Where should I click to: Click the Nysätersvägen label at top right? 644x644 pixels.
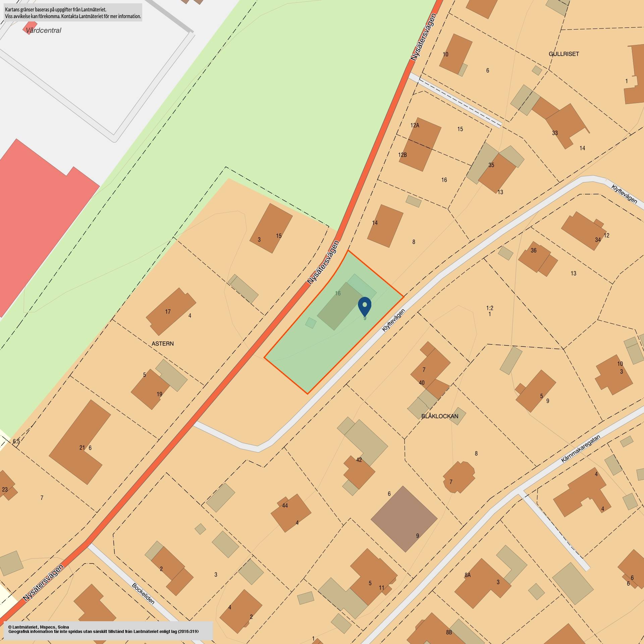[x=424, y=37]
